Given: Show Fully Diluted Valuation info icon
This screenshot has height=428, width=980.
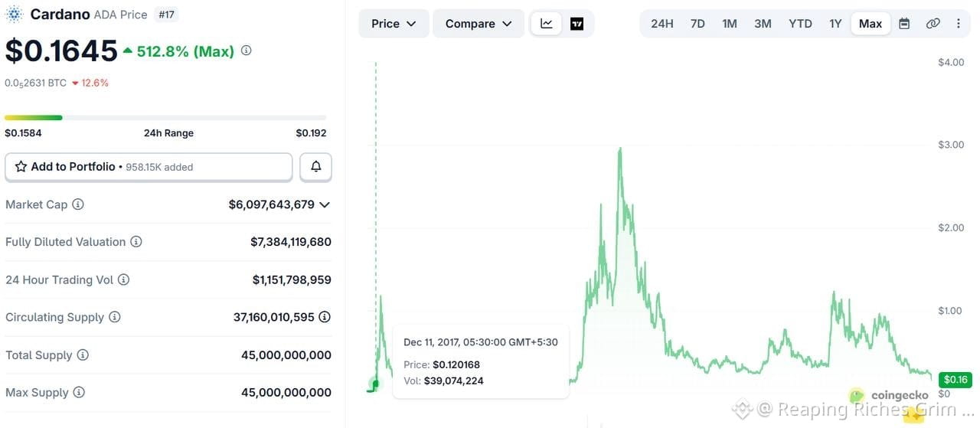Looking at the screenshot, I should coord(136,242).
